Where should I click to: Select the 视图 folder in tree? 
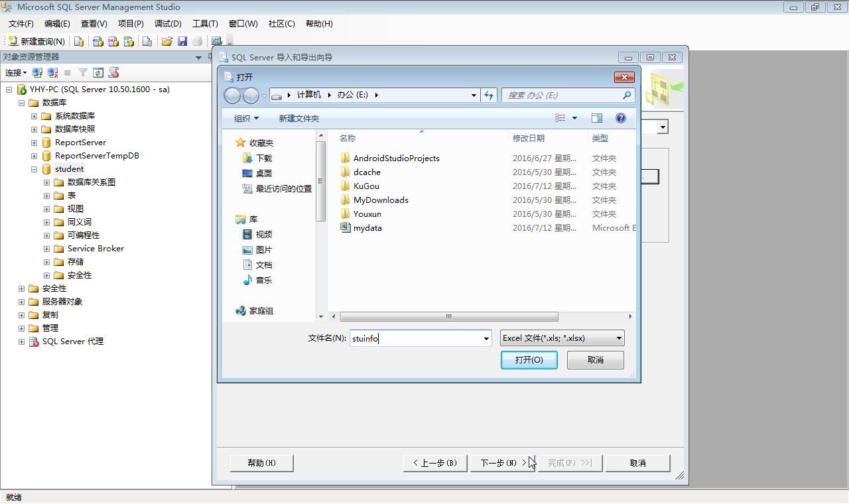click(x=75, y=208)
